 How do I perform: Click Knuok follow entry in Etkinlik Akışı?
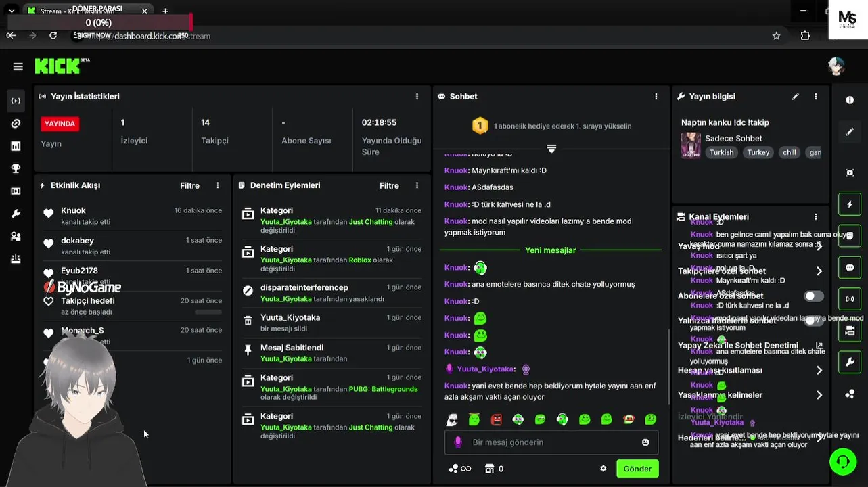pyautogui.click(x=132, y=216)
